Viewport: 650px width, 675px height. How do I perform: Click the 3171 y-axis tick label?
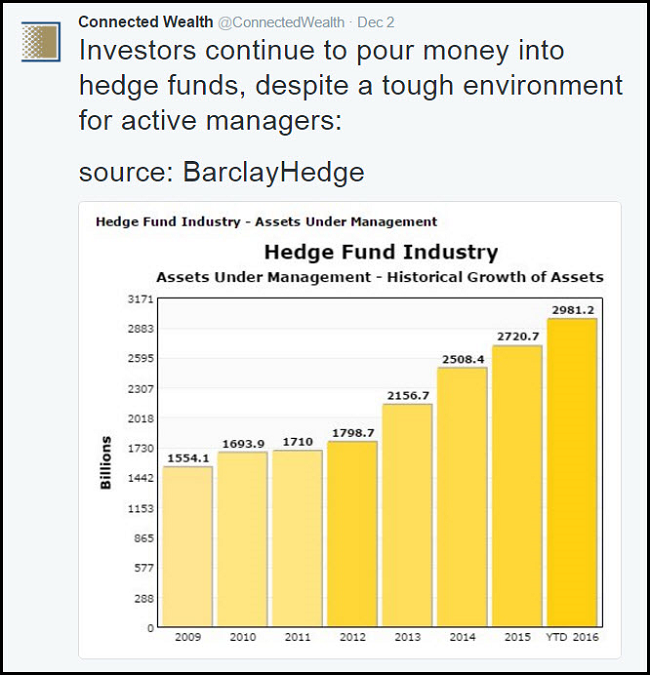click(140, 299)
